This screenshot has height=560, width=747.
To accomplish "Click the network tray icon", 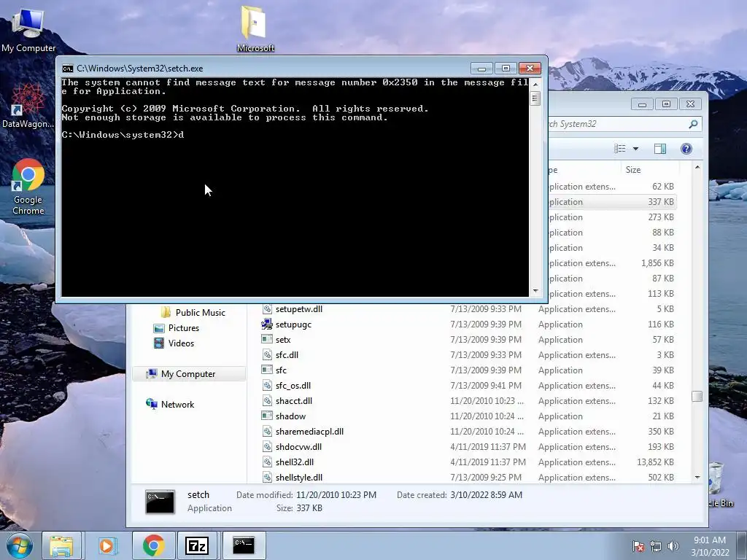I will 656,546.
